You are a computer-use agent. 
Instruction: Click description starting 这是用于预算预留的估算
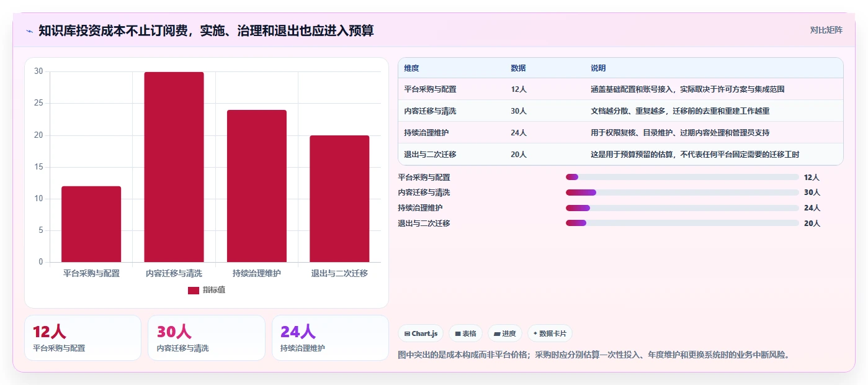pos(695,155)
